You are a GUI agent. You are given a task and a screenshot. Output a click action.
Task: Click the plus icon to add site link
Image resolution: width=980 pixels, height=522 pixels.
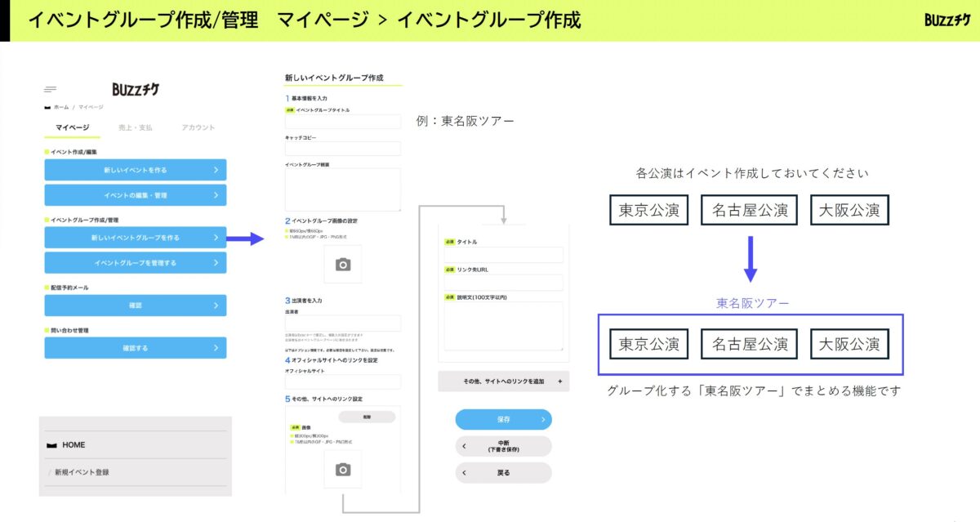click(x=559, y=381)
